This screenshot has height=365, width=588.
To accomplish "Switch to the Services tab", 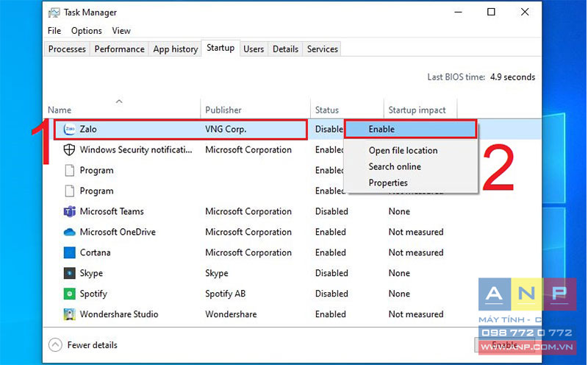I will 322,49.
